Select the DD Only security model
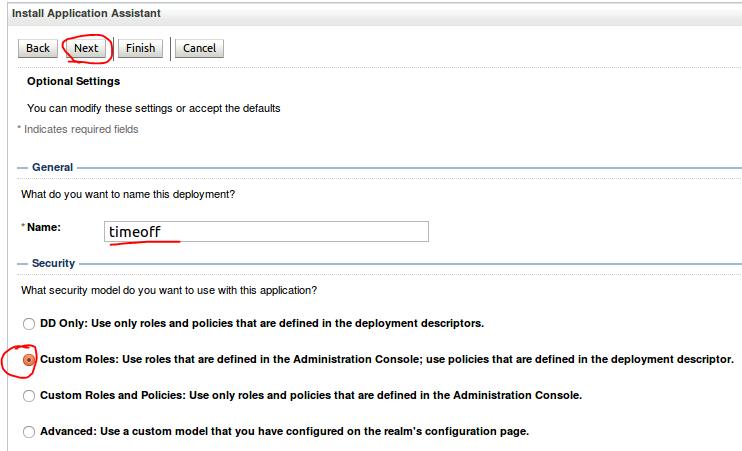 coord(29,324)
